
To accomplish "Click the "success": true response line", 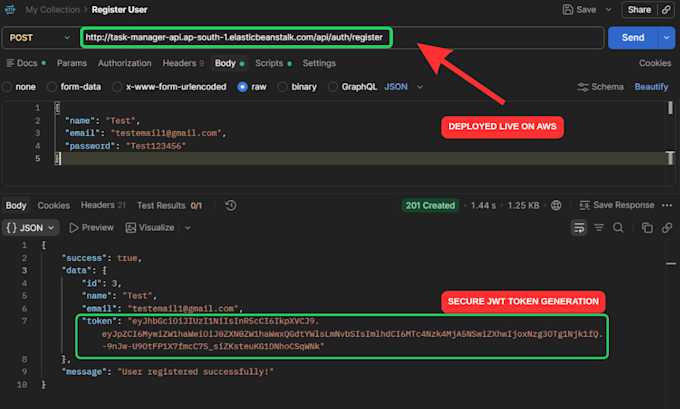I will tap(101, 258).
